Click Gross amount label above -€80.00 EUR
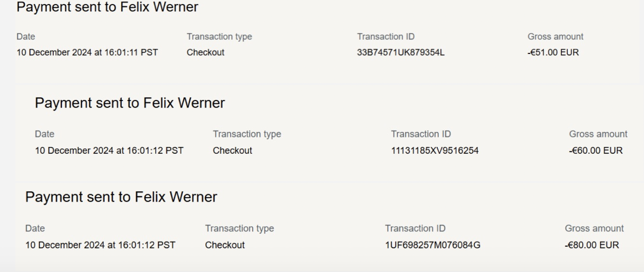This screenshot has height=272, width=644. coord(594,228)
